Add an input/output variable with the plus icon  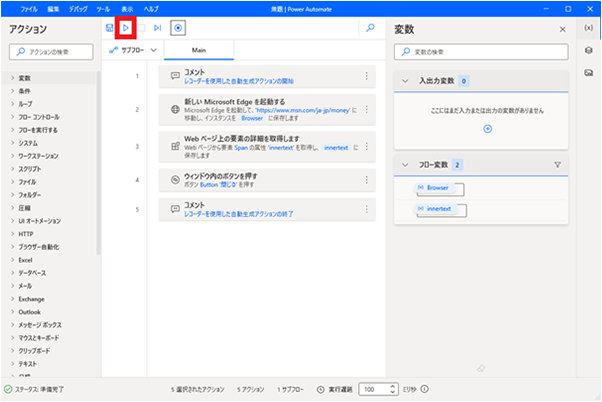click(x=488, y=129)
